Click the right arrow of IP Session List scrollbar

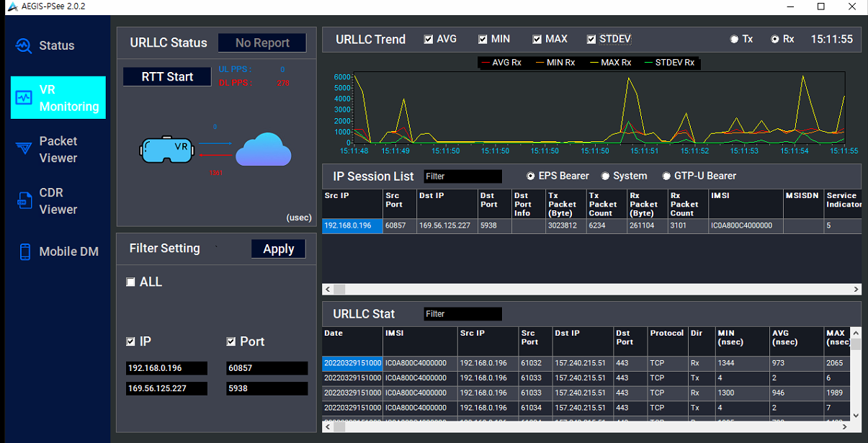coord(856,289)
